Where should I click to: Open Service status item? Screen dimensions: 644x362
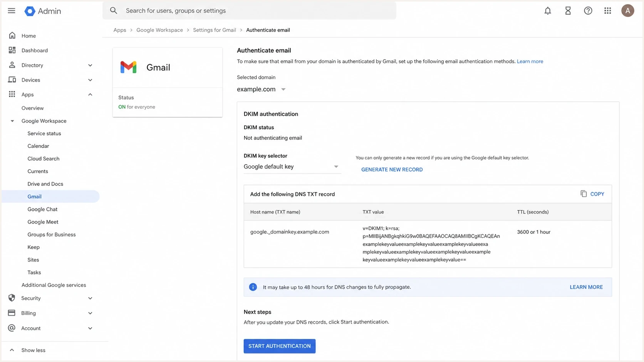[x=44, y=133]
